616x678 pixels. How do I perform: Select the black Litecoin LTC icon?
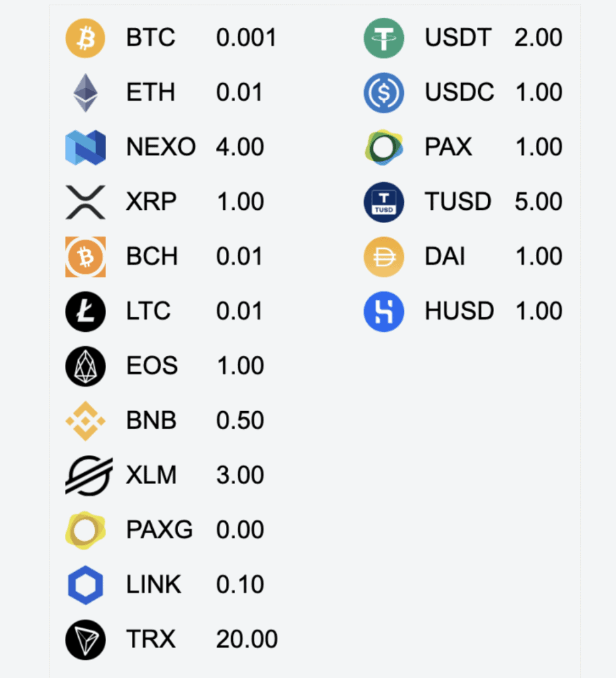point(85,311)
